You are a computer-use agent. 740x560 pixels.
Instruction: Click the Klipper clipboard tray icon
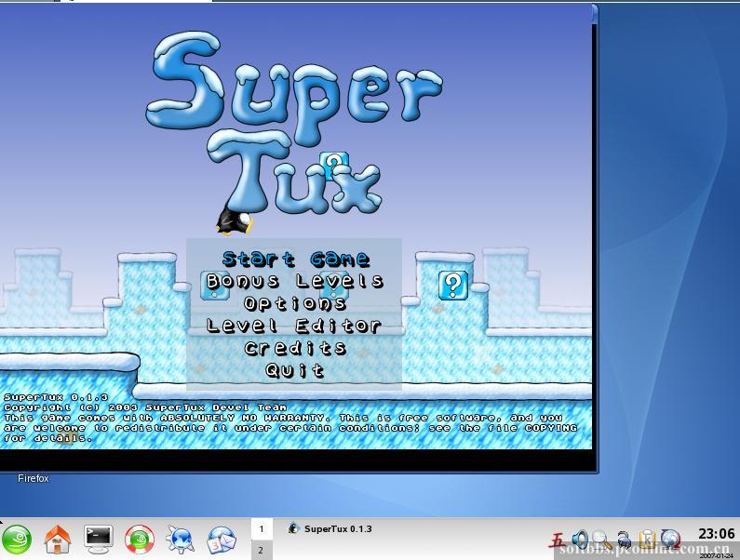(x=647, y=540)
